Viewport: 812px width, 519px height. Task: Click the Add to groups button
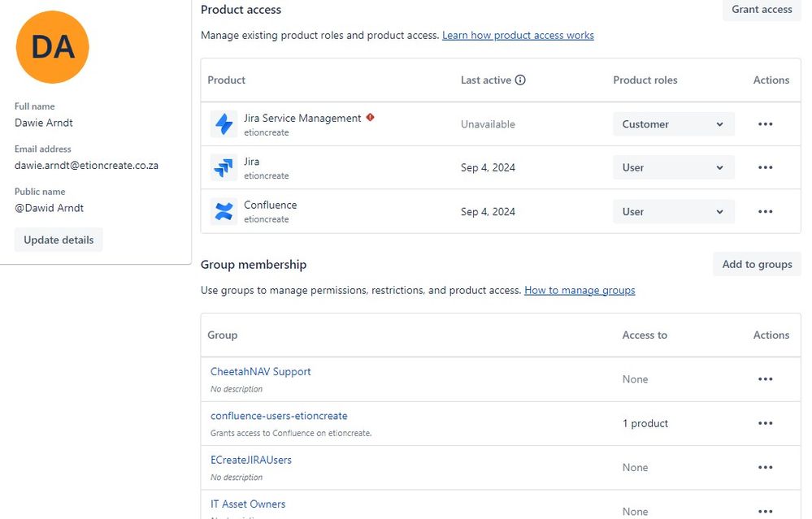[x=757, y=265]
